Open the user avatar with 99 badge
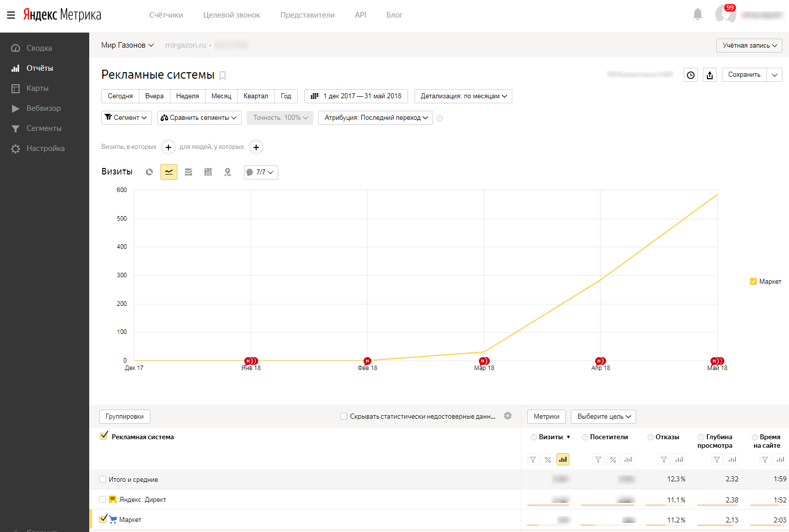 [725, 14]
